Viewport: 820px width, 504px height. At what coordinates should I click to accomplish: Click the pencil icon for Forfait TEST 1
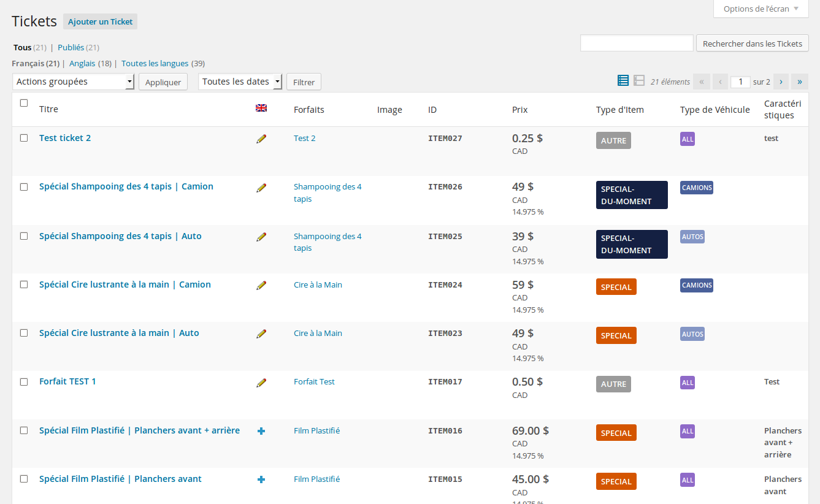coord(261,383)
